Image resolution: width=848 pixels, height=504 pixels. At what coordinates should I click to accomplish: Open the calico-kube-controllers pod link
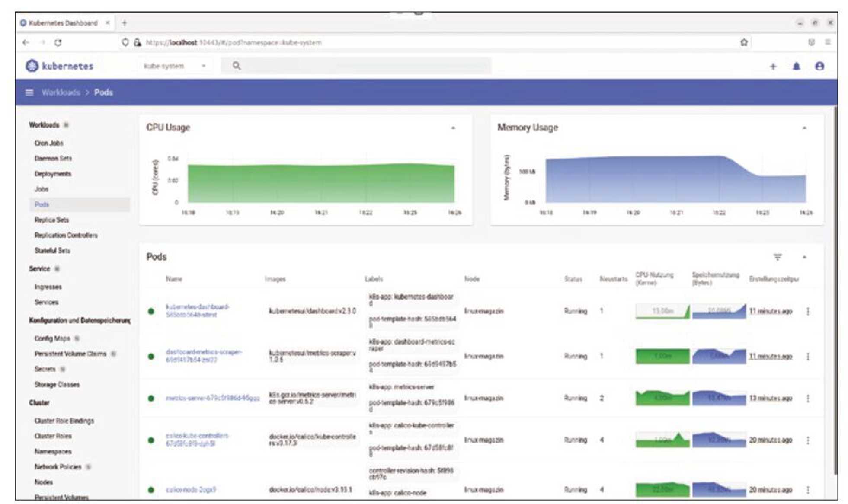click(197, 440)
